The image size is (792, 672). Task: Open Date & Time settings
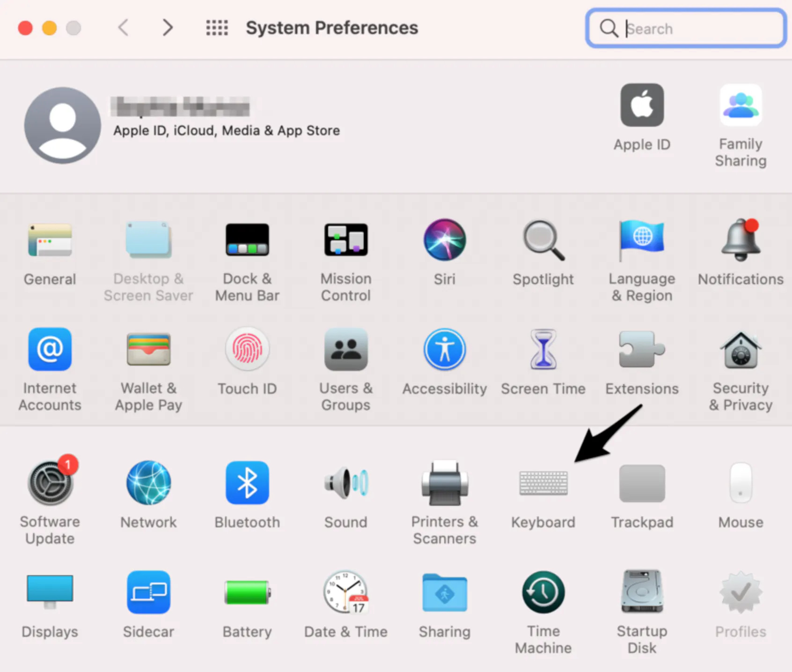click(x=346, y=592)
